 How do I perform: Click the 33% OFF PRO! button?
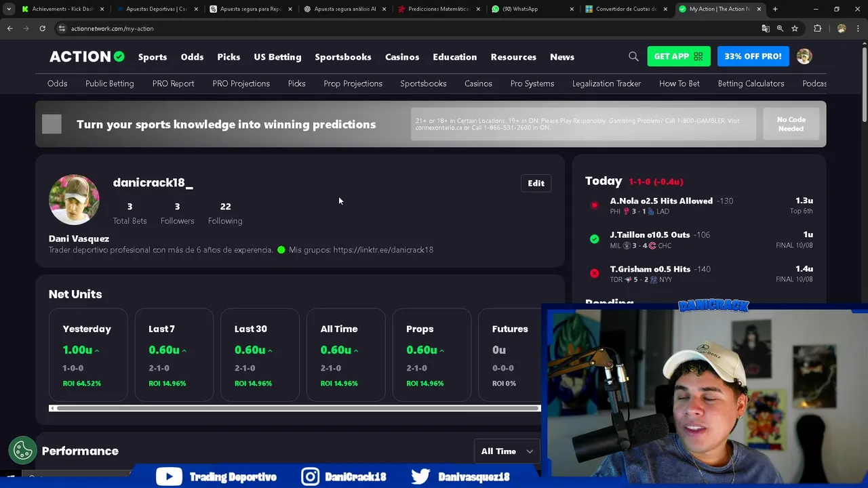(x=753, y=56)
